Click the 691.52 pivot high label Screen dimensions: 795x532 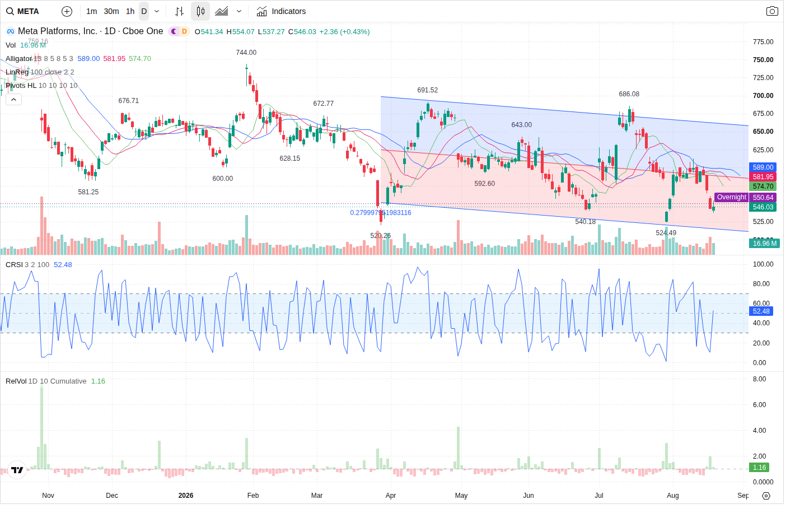[428, 90]
